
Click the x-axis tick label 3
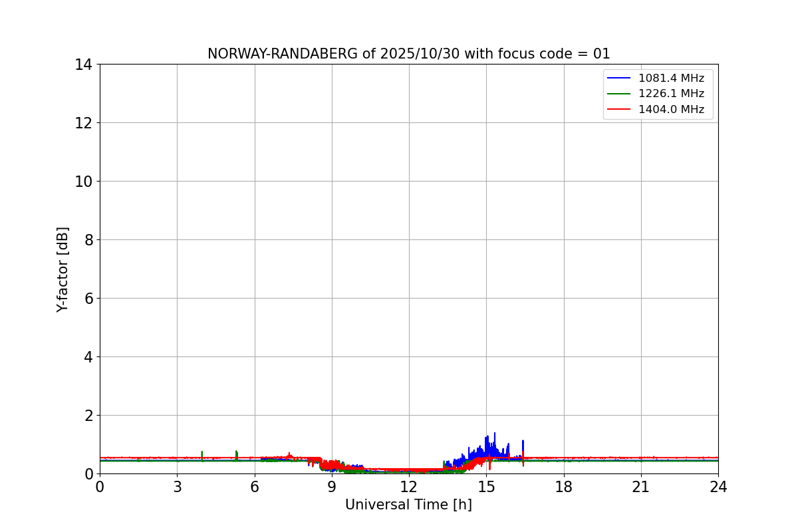pos(177,487)
